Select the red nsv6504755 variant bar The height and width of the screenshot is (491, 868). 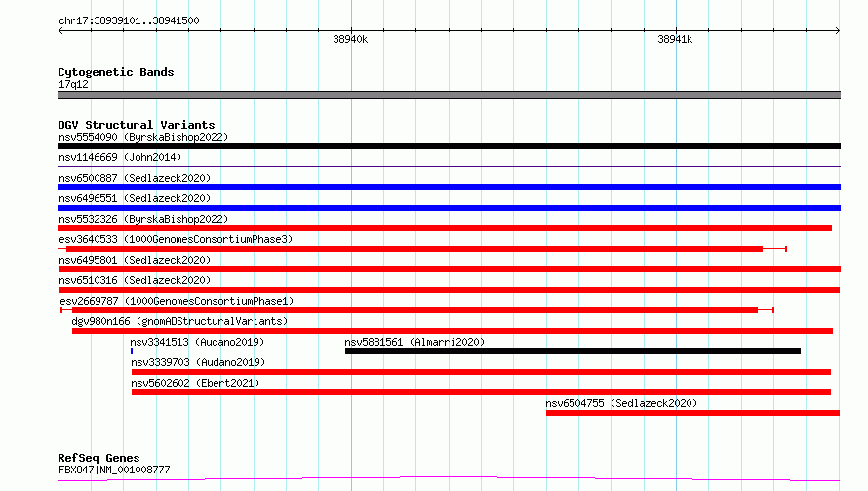coord(693,413)
